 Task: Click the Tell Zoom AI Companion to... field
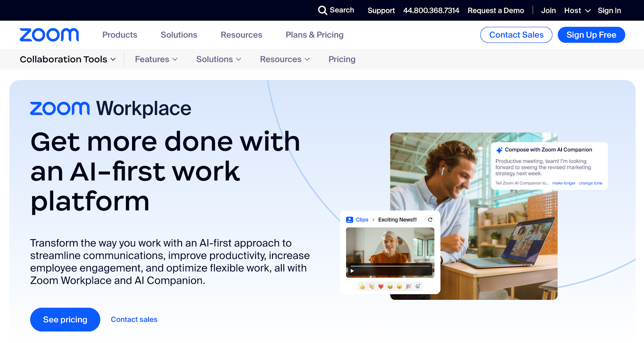[x=522, y=183]
